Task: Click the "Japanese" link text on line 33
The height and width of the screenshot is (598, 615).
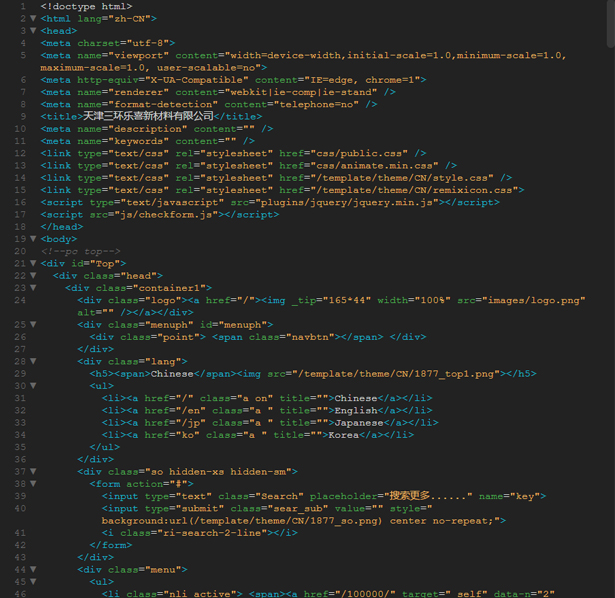Action: click(x=359, y=423)
